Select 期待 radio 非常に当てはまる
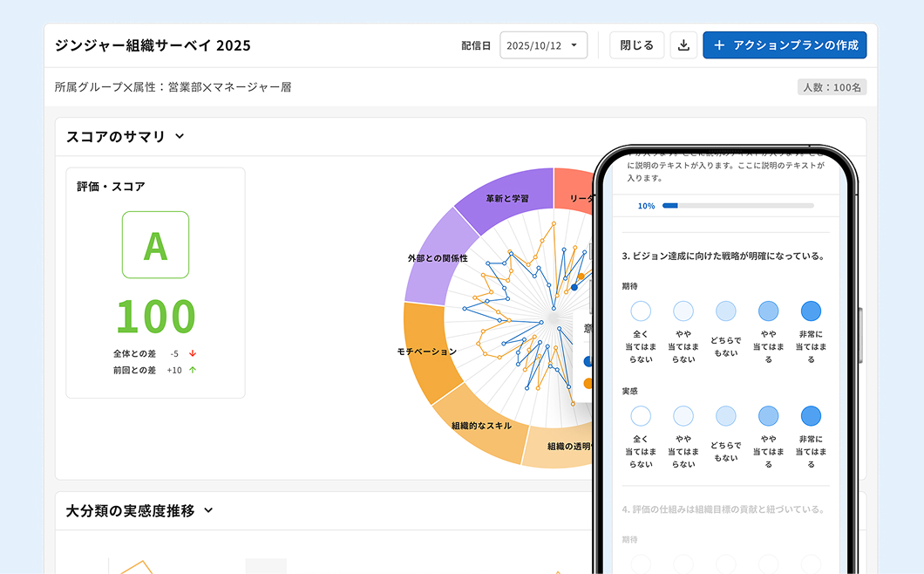 click(x=811, y=311)
